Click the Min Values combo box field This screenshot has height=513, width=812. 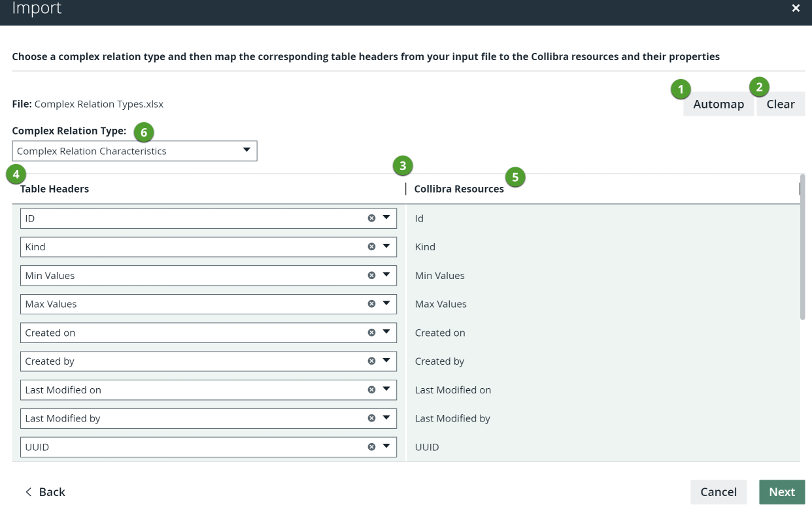click(190, 276)
